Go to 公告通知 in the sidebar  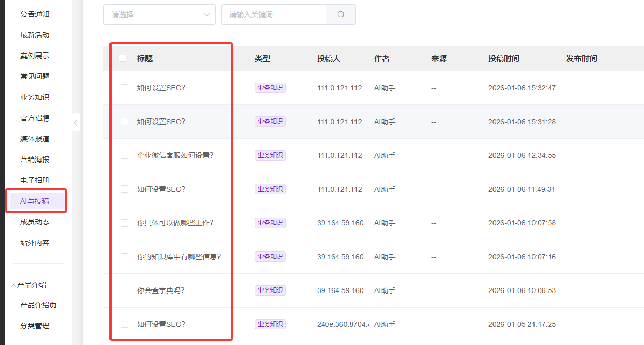pos(35,14)
